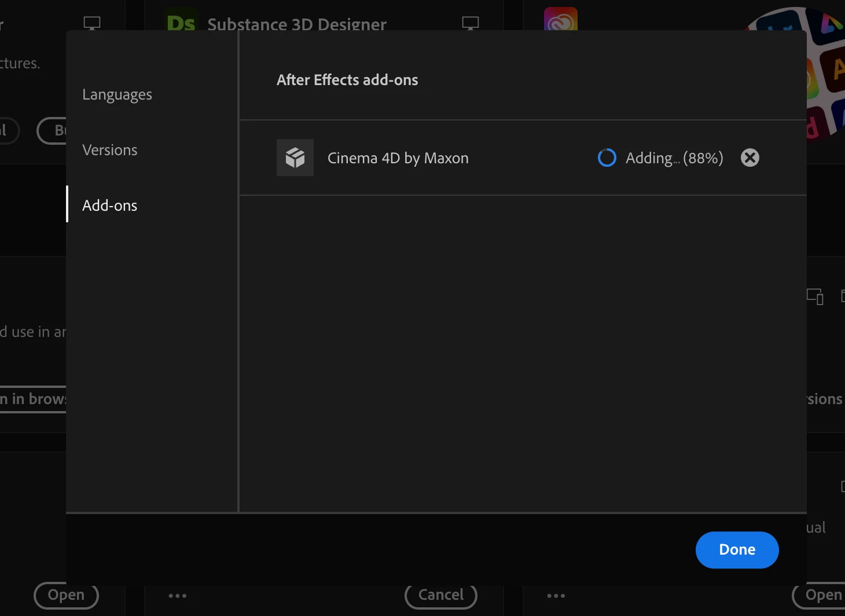Click the Done button
Screen dimensions: 845x616
(737, 549)
